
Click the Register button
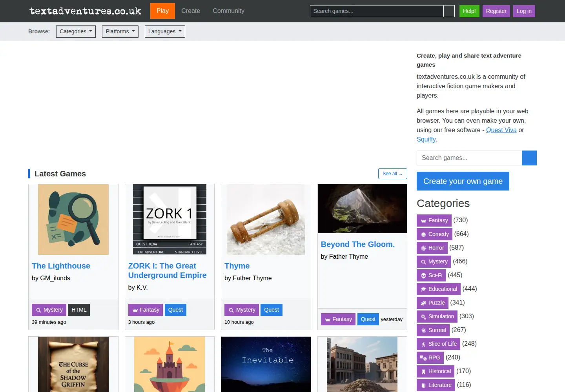[496, 11]
